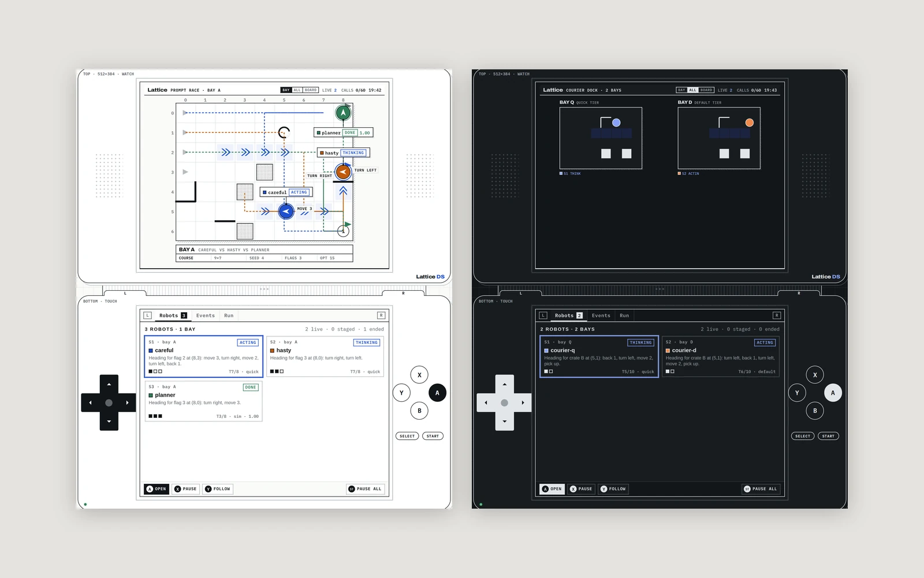Click the L box in light Robots panel
The height and width of the screenshot is (578, 924).
(148, 316)
